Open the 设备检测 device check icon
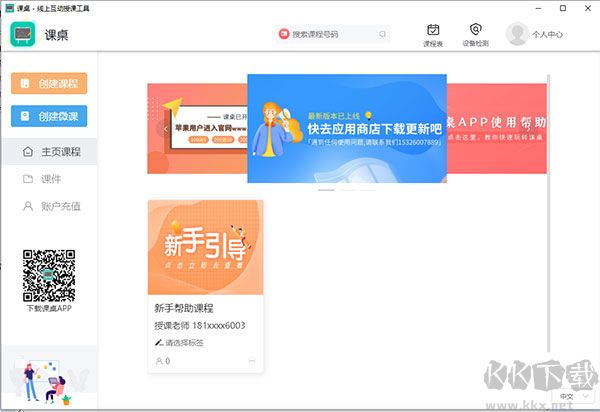The width and height of the screenshot is (600, 412). pyautogui.click(x=476, y=30)
